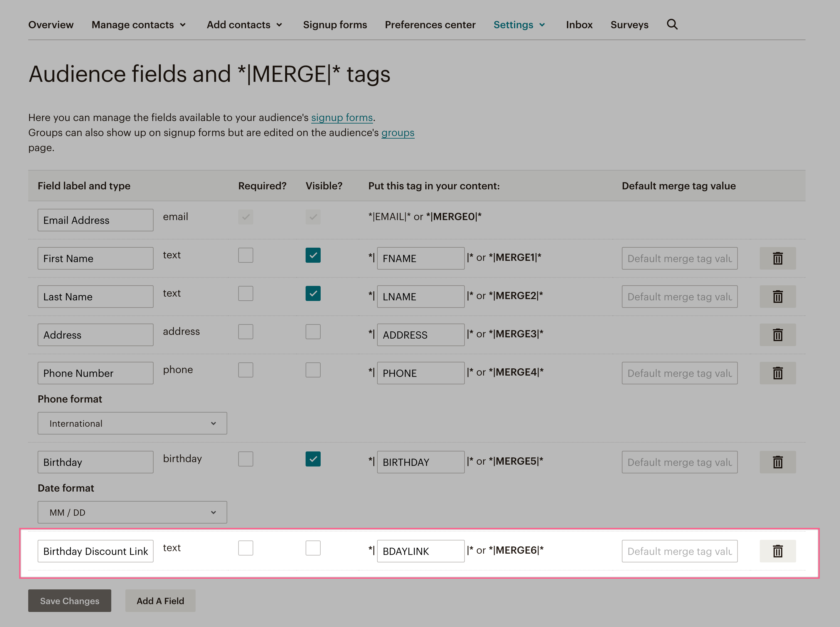The image size is (840, 627).
Task: Enable Required checkbox for First Name
Action: (x=245, y=256)
